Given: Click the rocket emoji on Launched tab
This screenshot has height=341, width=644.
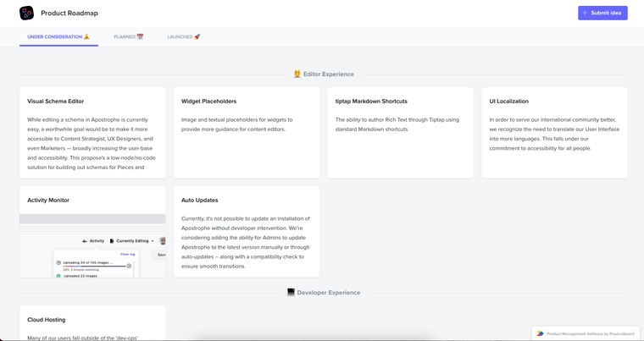Looking at the screenshot, I should (x=197, y=36).
